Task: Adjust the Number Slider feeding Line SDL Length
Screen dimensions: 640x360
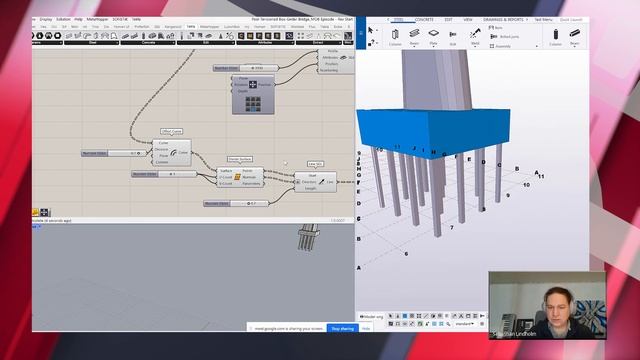Action: tap(236, 203)
